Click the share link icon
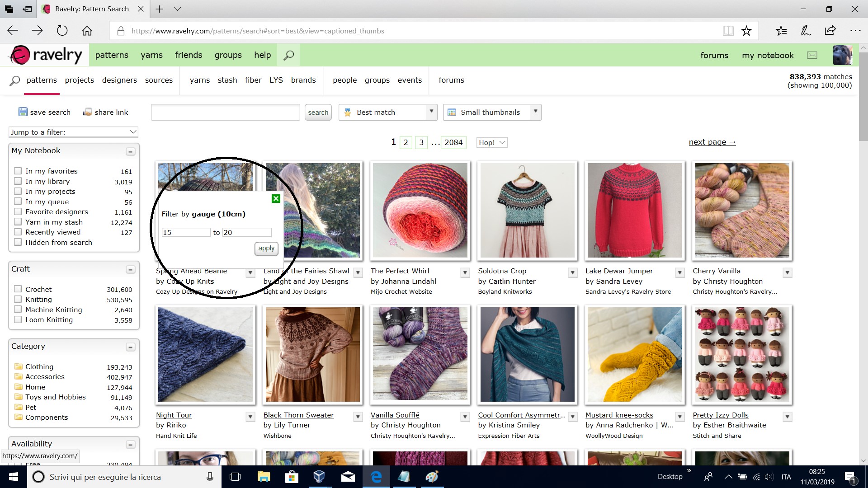The height and width of the screenshot is (488, 868). (87, 111)
